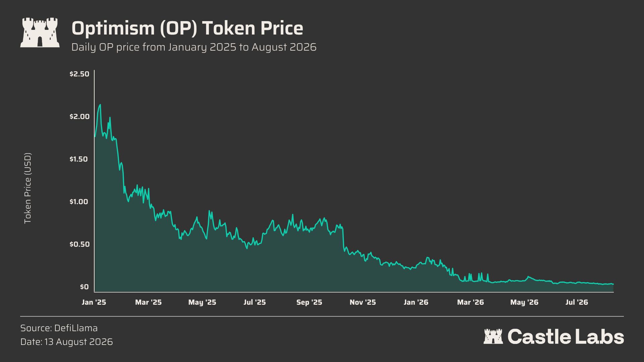
Task: Click the $2.00 y-axis label
Action: (79, 116)
